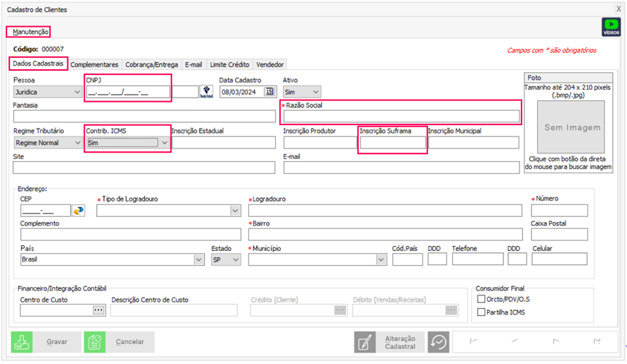Image resolution: width=627 pixels, height=364 pixels.
Task: Click the Razão Social input field
Action: click(401, 117)
